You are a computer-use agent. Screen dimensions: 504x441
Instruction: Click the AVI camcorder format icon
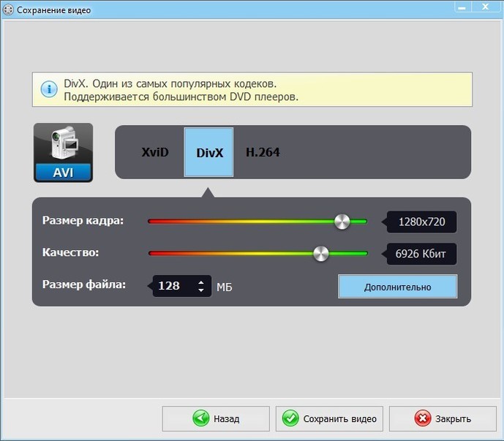(64, 152)
